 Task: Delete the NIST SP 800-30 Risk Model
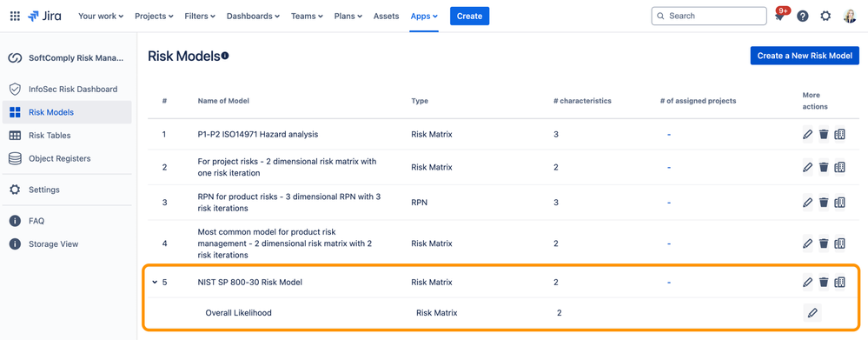point(824,283)
